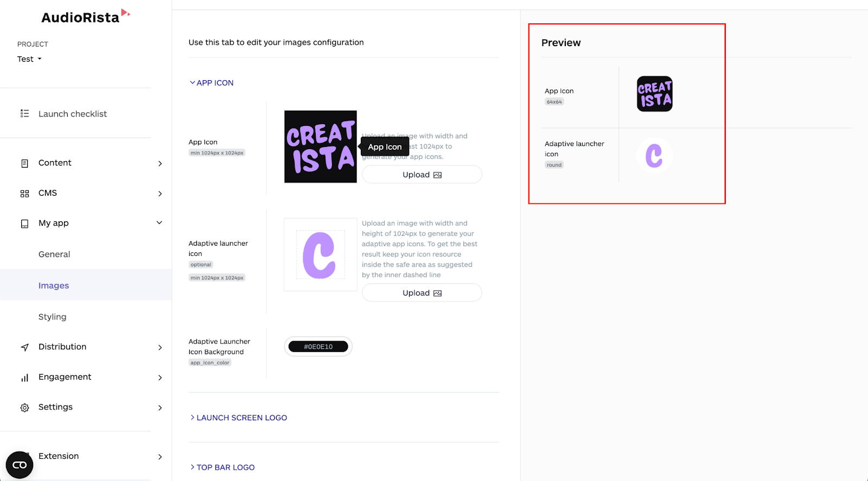The image size is (868, 481).
Task: Click the Engagement bar chart icon
Action: pyautogui.click(x=24, y=377)
